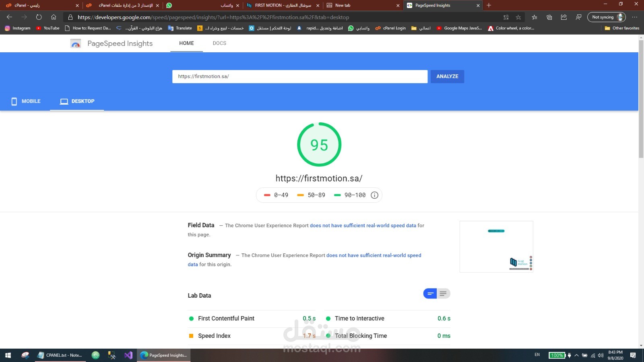Click the PageSpeed Insights logo icon
The height and width of the screenshot is (362, 644).
(76, 43)
